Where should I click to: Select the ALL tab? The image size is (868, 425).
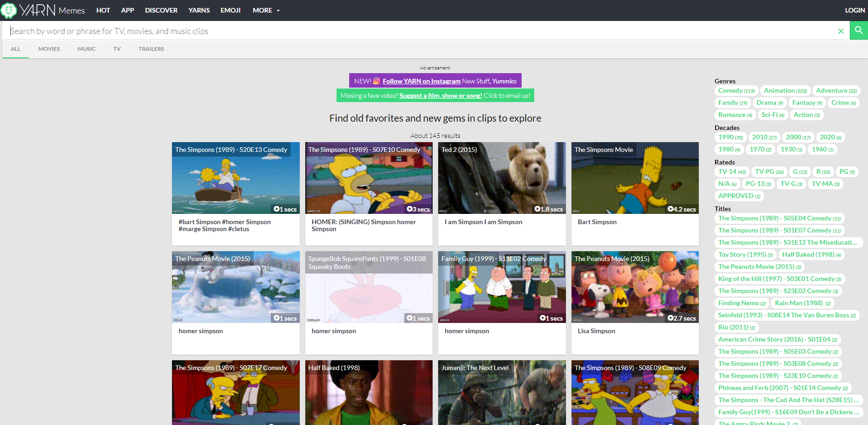(16, 49)
